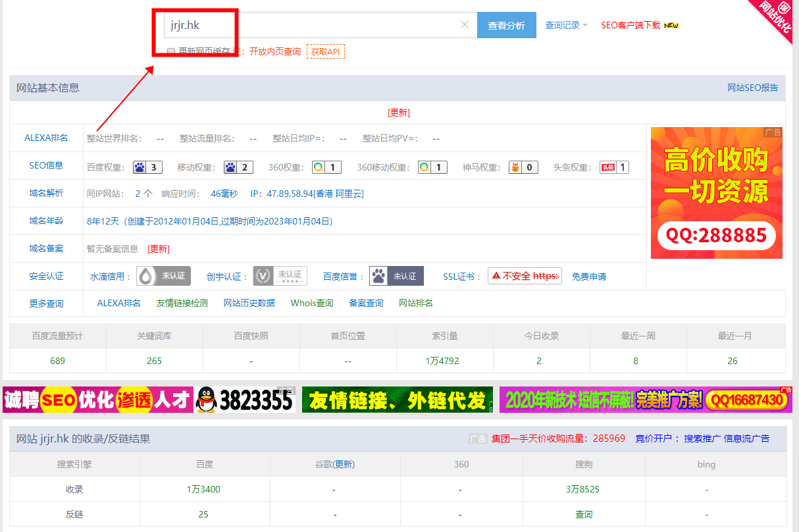Image resolution: width=799 pixels, height=532 pixels.
Task: Open the 备案查询 link
Action: pyautogui.click(x=366, y=303)
